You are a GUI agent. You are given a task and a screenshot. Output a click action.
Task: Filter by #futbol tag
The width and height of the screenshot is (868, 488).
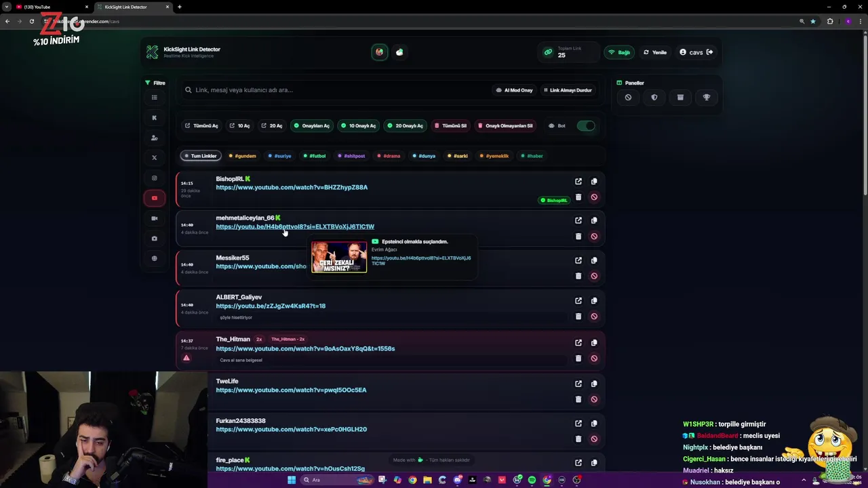click(315, 156)
